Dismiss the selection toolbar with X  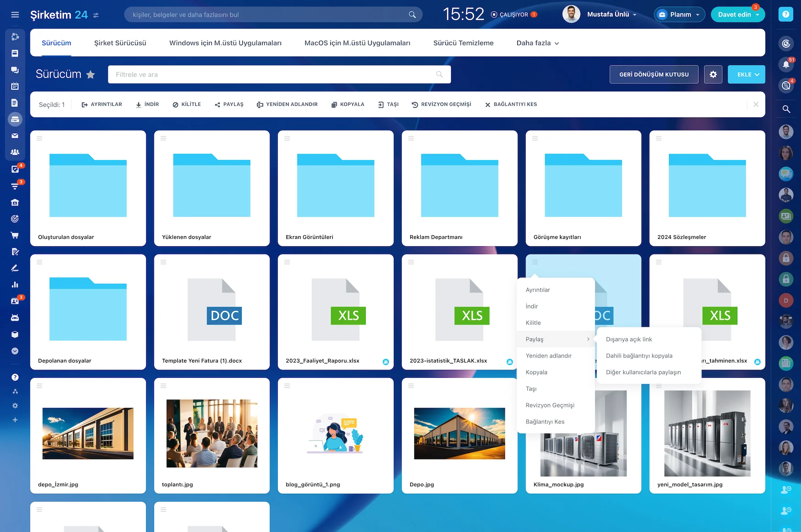(x=756, y=104)
